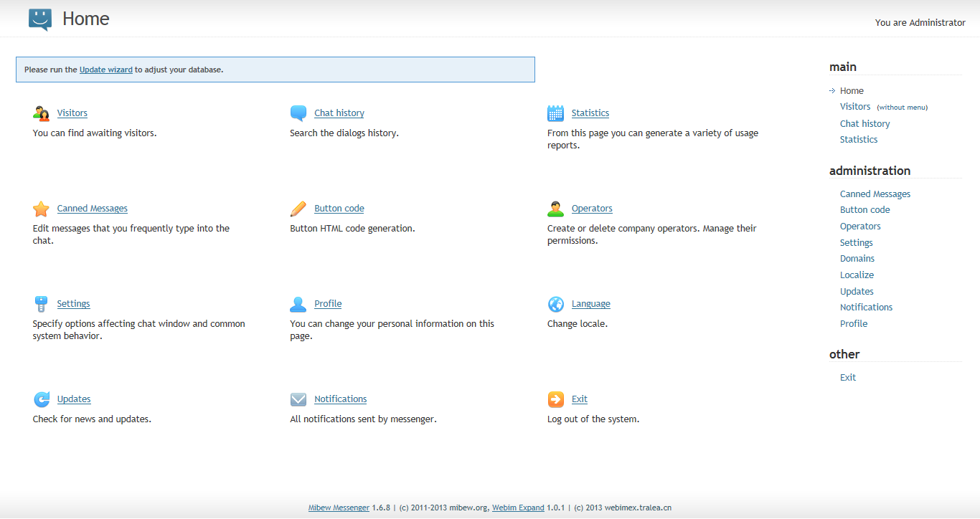Click Exit under the other section
The image size is (980, 519).
(847, 377)
